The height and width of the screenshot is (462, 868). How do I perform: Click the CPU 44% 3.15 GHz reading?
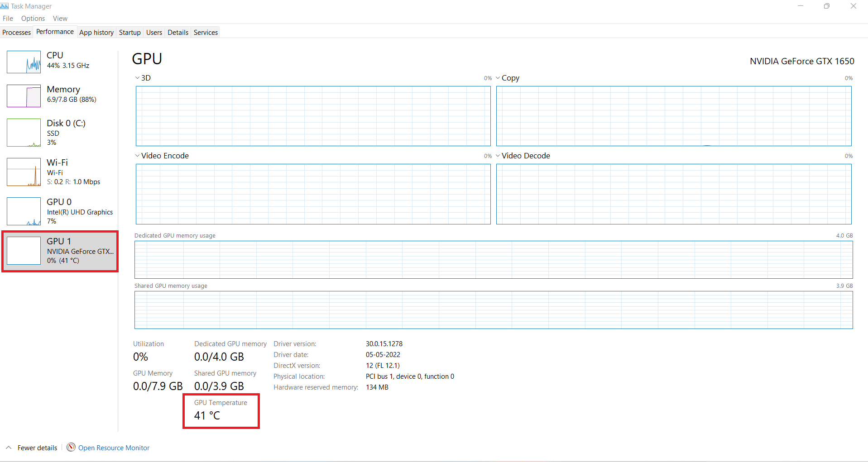[68, 66]
